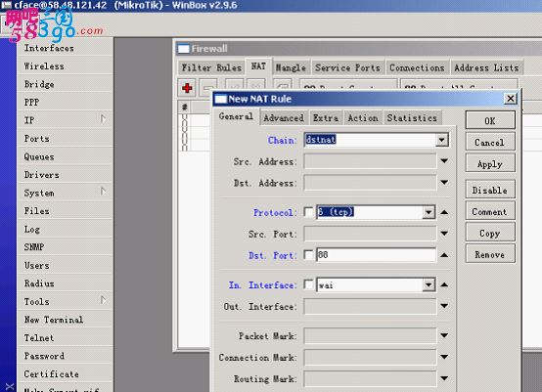Open the Service Ports tab
The image size is (542, 392).
coord(347,67)
